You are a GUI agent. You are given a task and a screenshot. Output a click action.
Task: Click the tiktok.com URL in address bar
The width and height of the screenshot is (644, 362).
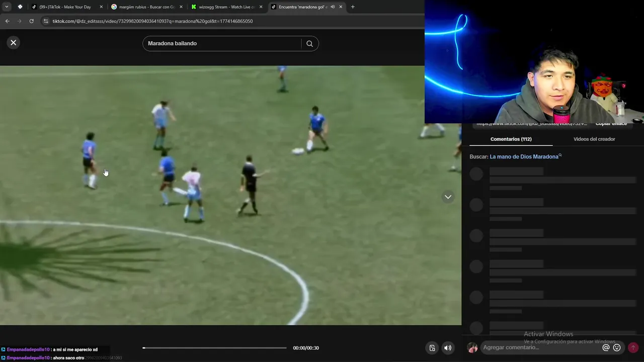152,21
